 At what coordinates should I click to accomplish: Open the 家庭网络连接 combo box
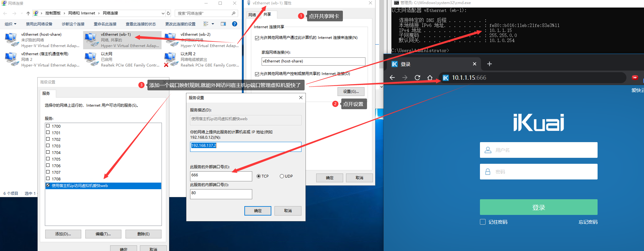tap(313, 61)
